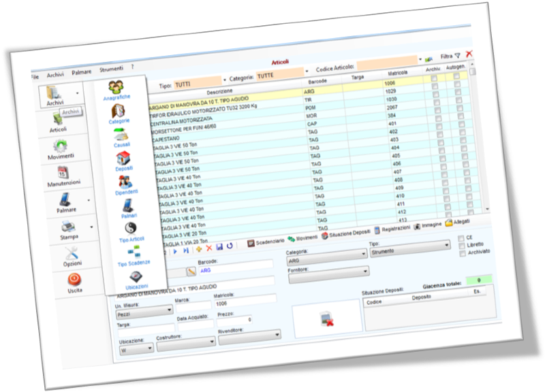This screenshot has height=392, width=545.
Task: Switch to the Scadenziario tab
Action: pyautogui.click(x=266, y=242)
